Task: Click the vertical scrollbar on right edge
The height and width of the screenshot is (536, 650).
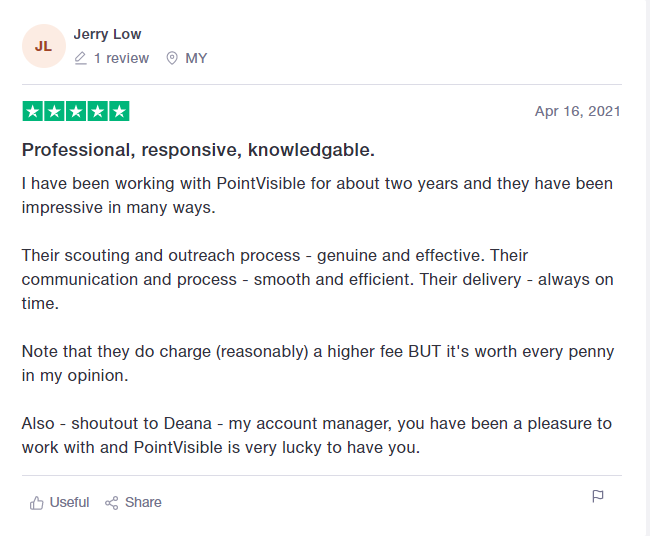Action: coord(647,268)
